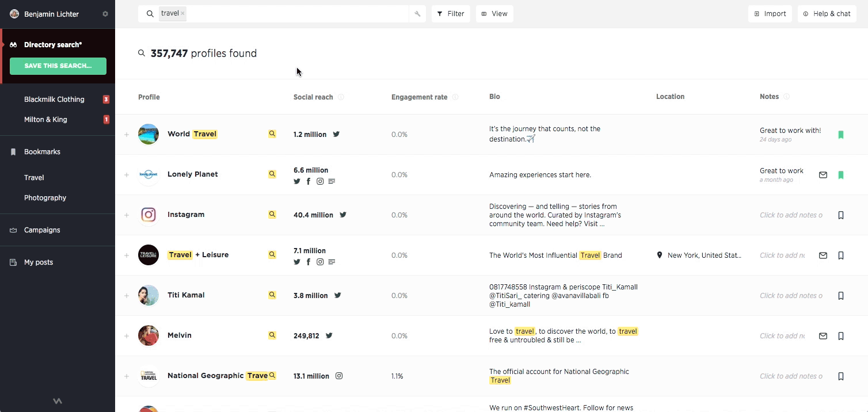The width and height of the screenshot is (868, 412).
Task: Click Melvin Twitter icon
Action: [x=329, y=335]
